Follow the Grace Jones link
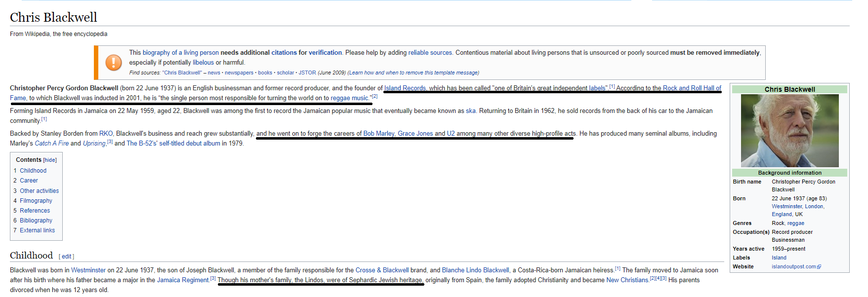Image resolution: width=868 pixels, height=297 pixels. (415, 134)
